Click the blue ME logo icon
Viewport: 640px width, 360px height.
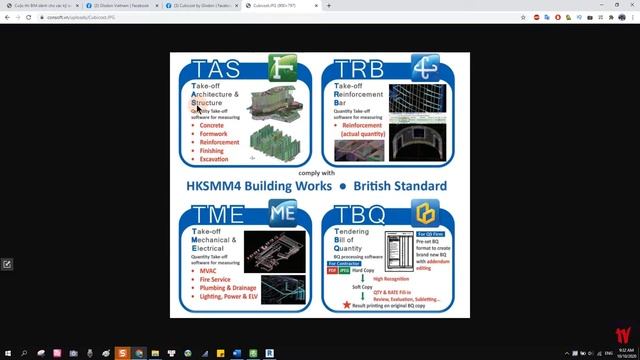[x=282, y=213]
